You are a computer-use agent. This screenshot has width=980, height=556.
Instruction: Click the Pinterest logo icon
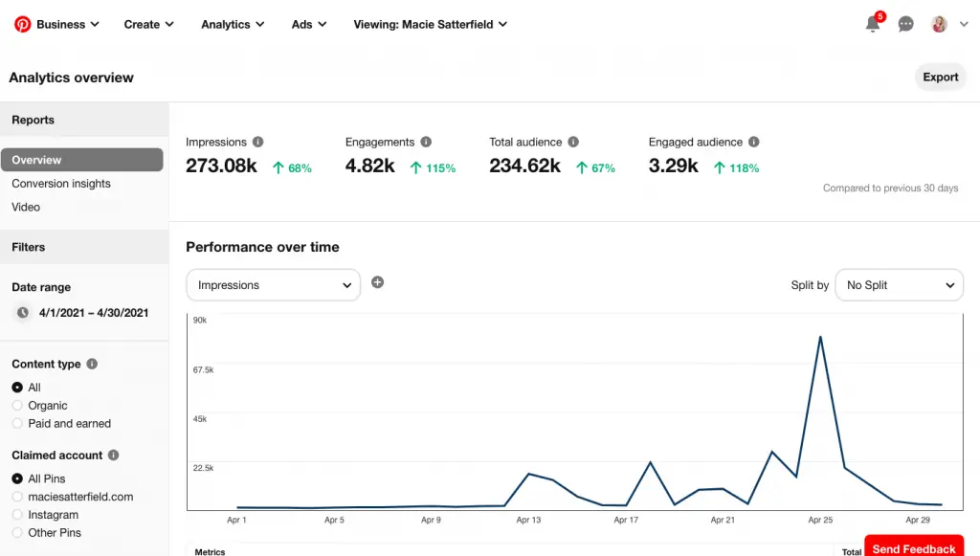point(23,24)
